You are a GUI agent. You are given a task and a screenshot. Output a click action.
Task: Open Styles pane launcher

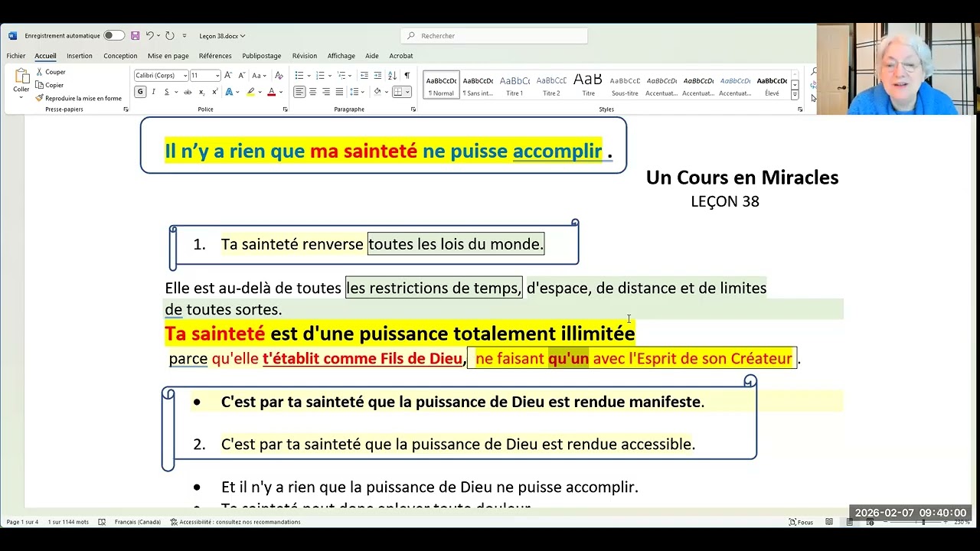(x=800, y=109)
